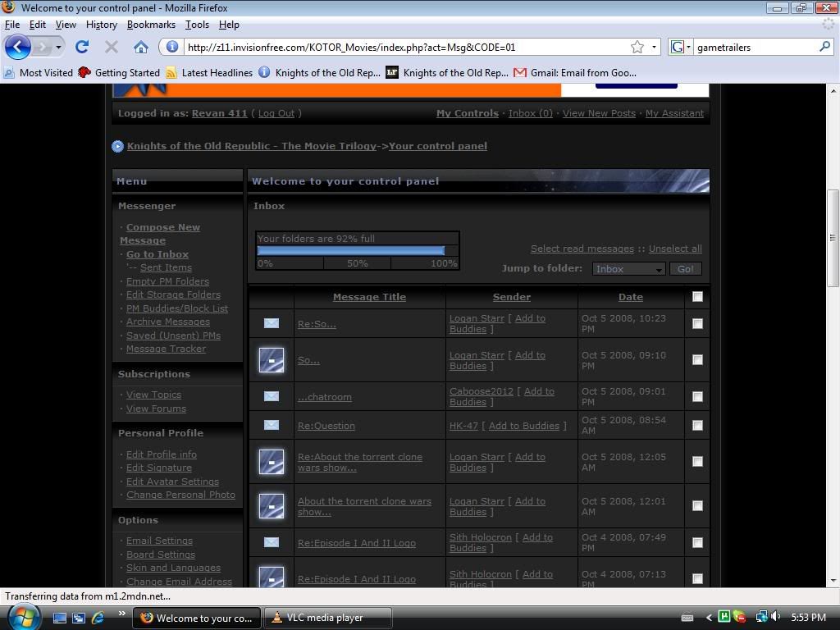Click the folder storage usage progress bar
The width and height of the screenshot is (840, 630).
point(357,251)
